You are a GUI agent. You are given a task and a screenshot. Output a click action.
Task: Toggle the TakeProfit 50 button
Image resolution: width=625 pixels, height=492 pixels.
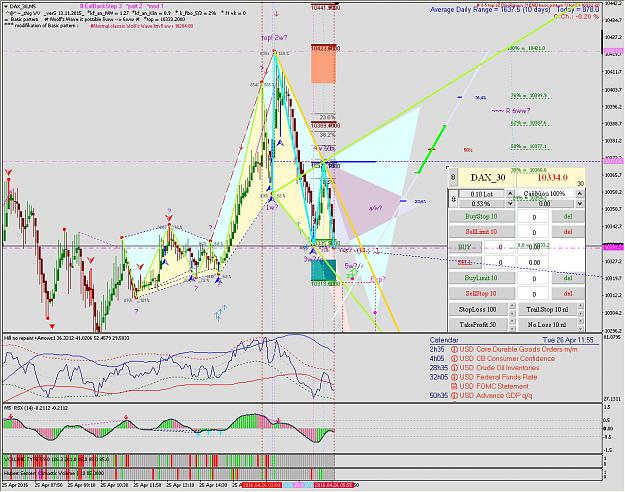(x=478, y=325)
